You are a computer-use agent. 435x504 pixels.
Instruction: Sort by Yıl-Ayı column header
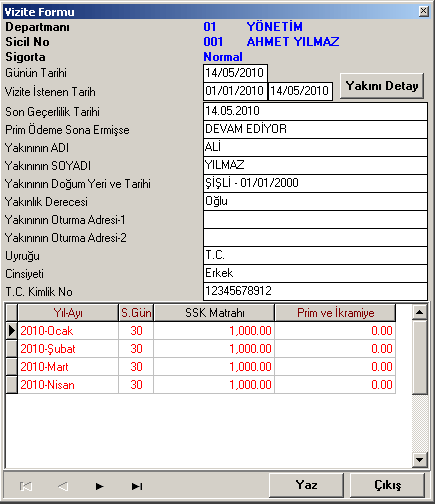pyautogui.click(x=68, y=313)
